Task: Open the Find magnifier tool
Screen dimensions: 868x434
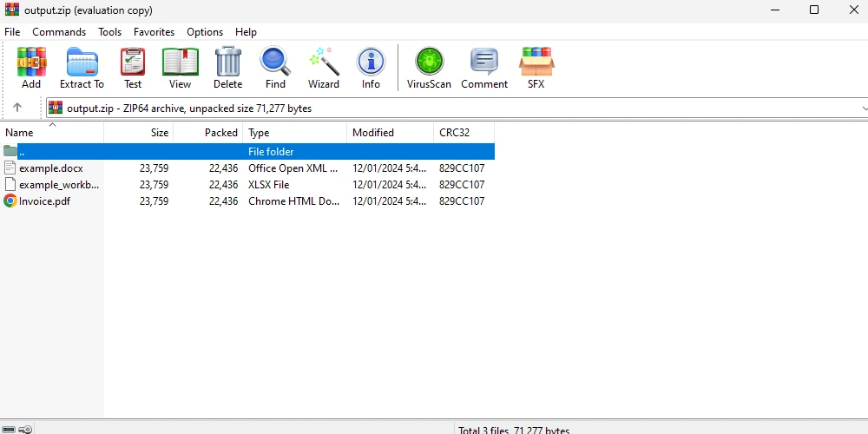Action: pyautogui.click(x=275, y=68)
